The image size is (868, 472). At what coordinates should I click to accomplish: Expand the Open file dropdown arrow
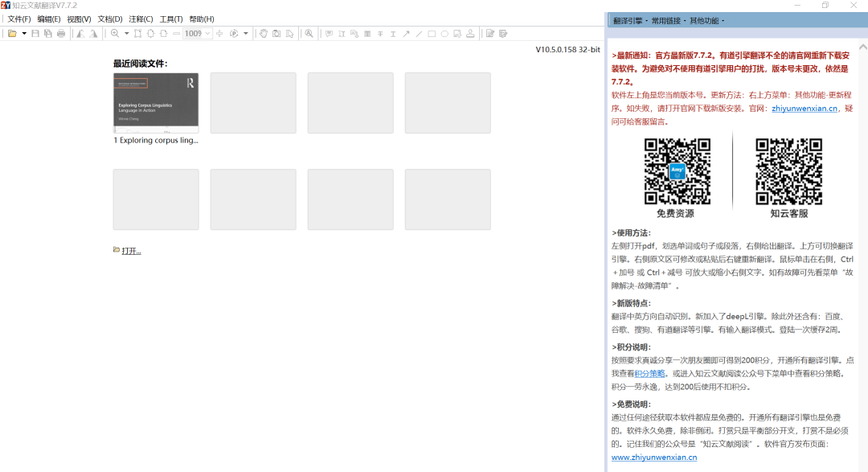(x=24, y=34)
